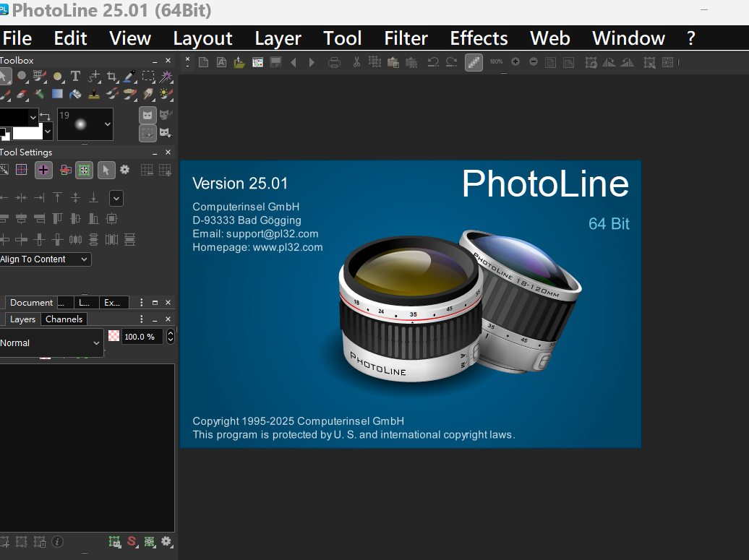Image resolution: width=749 pixels, height=560 pixels.
Task: Select the Text tool in Toolbox
Action: pyautogui.click(x=75, y=77)
